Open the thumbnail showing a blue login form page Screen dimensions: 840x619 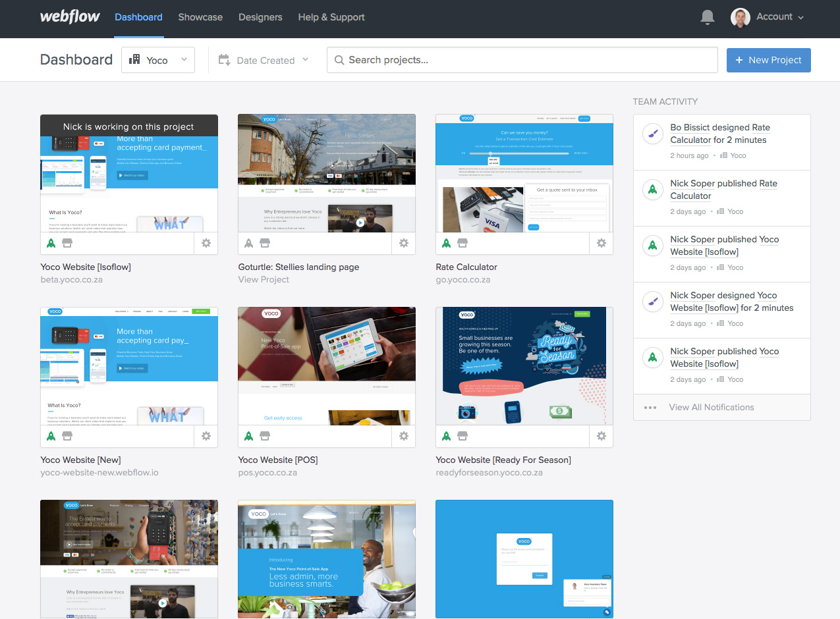click(x=524, y=559)
